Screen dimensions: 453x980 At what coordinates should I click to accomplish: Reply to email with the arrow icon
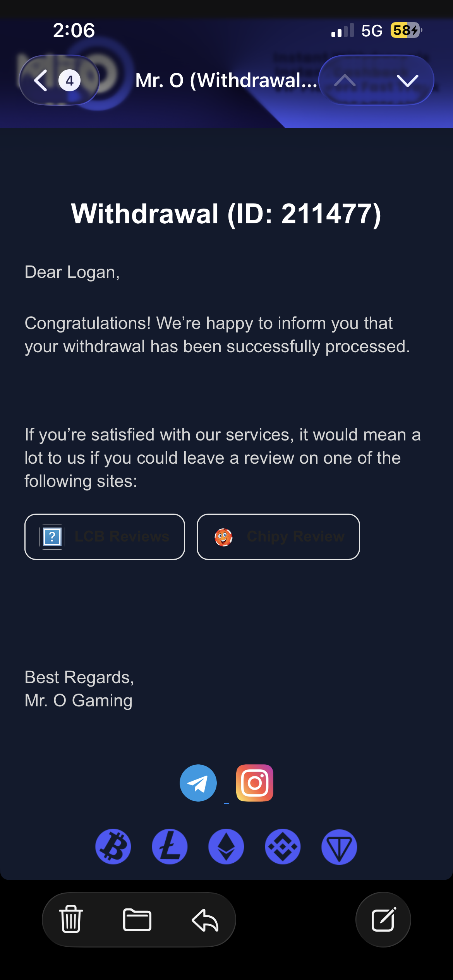205,919
